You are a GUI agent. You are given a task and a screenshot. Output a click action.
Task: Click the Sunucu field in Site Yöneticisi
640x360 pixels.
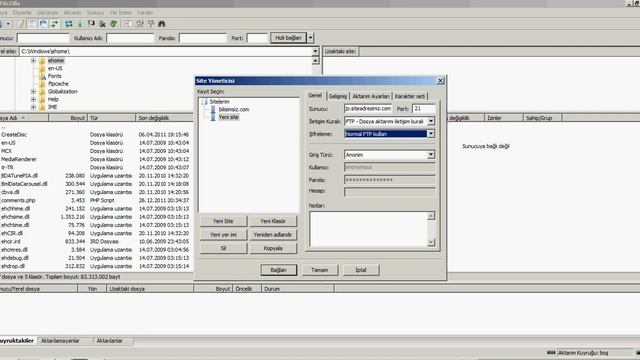tap(368, 109)
